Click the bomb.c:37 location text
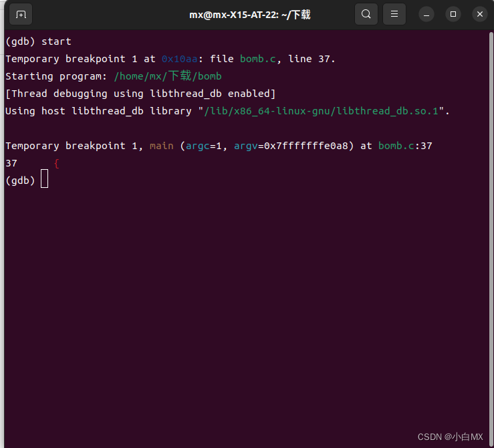The width and height of the screenshot is (494, 448). [x=405, y=146]
